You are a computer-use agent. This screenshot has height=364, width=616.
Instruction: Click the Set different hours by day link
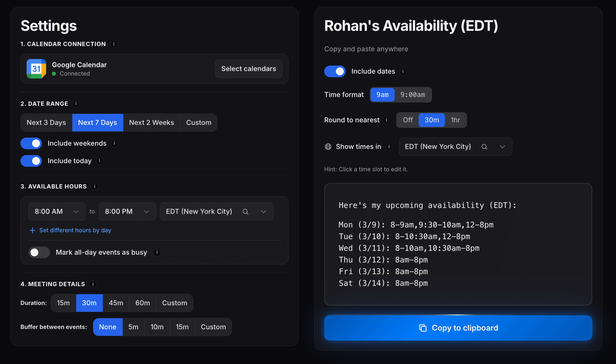[x=75, y=230]
